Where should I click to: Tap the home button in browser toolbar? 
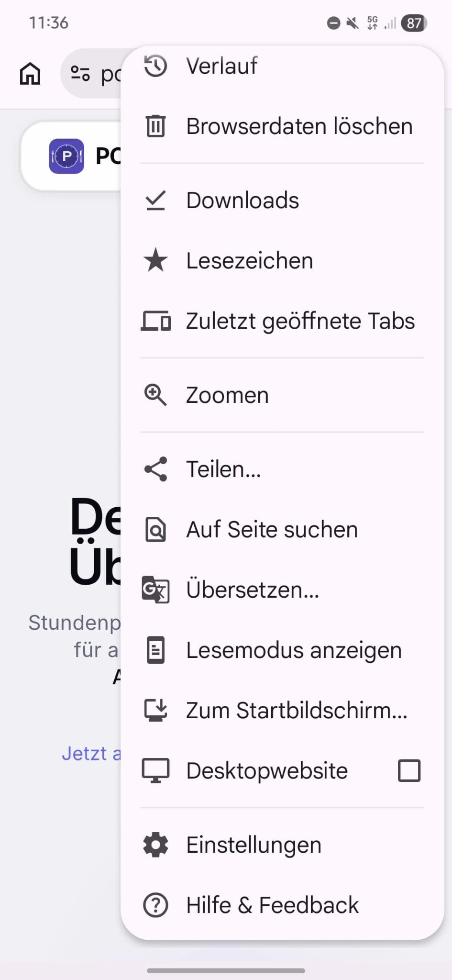coord(30,74)
